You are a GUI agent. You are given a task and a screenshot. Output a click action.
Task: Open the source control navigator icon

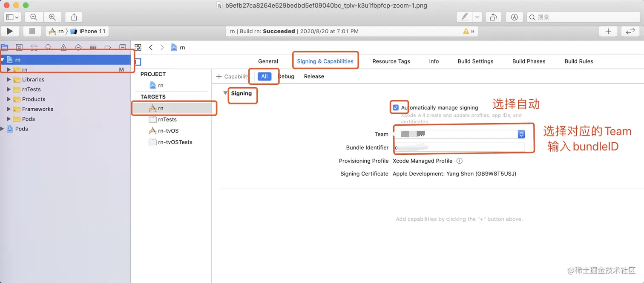(x=19, y=47)
